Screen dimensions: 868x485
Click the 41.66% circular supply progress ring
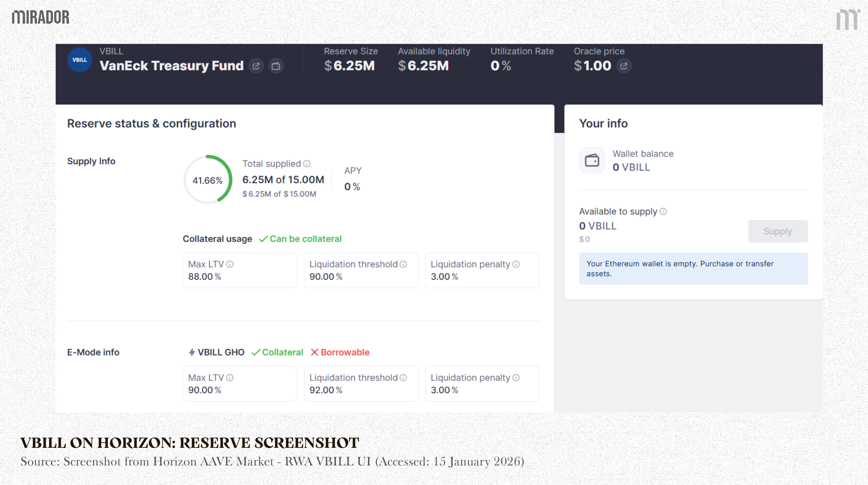pos(208,179)
